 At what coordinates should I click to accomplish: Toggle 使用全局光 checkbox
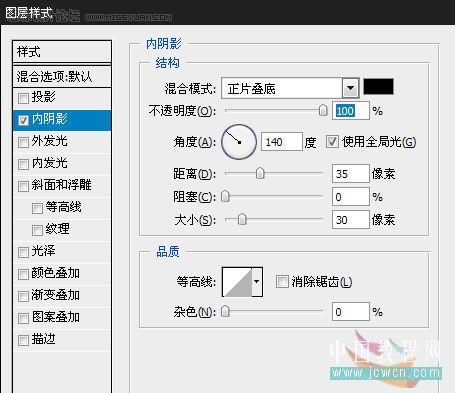(332, 142)
